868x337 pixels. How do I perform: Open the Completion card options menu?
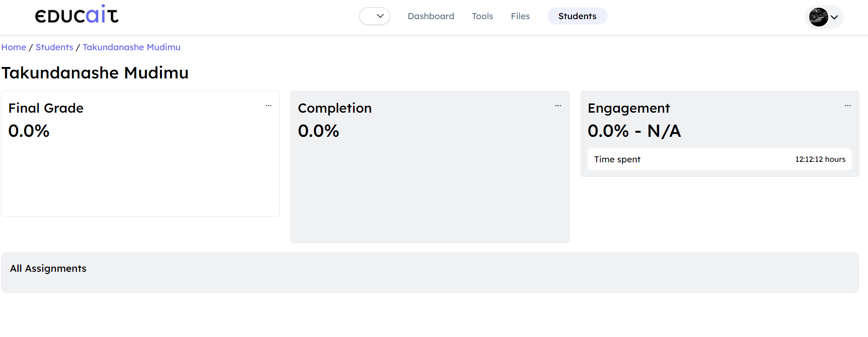[558, 105]
